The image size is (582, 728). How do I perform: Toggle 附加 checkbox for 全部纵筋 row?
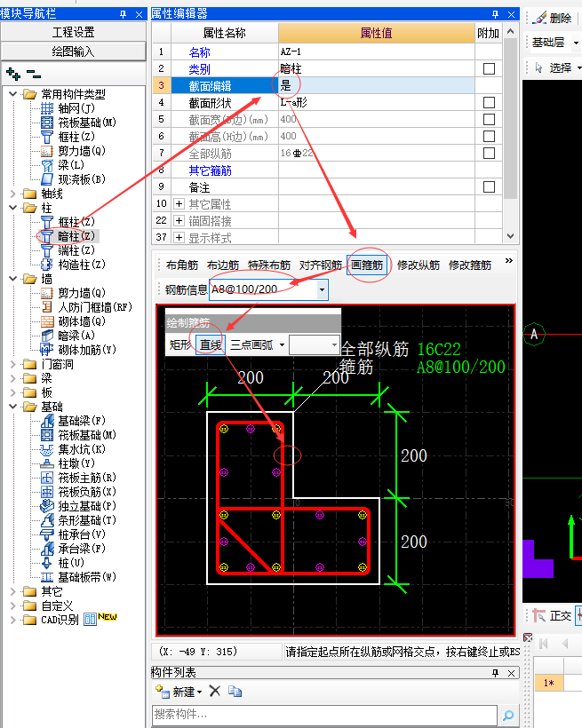pos(489,153)
